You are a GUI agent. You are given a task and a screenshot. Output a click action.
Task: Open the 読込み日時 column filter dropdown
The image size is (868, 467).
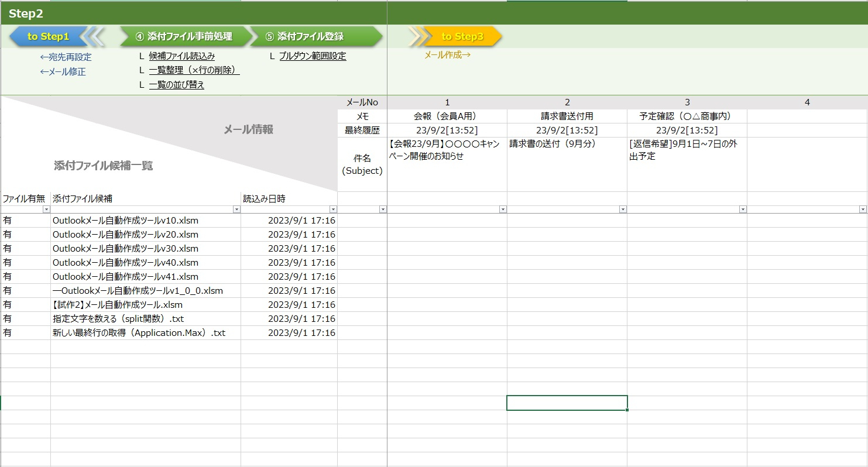pos(333,210)
